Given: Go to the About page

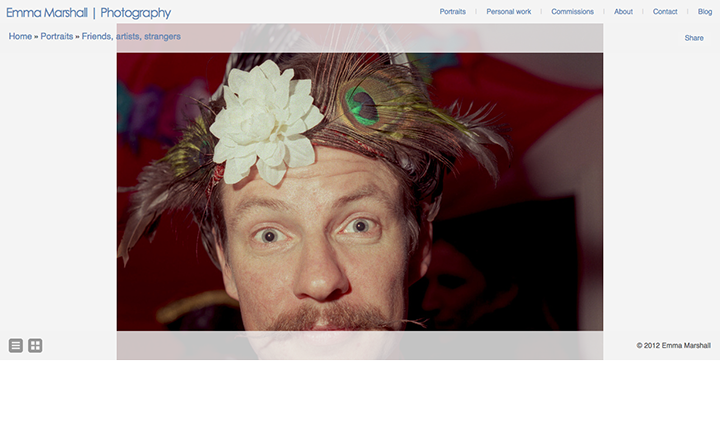Looking at the screenshot, I should pyautogui.click(x=623, y=11).
